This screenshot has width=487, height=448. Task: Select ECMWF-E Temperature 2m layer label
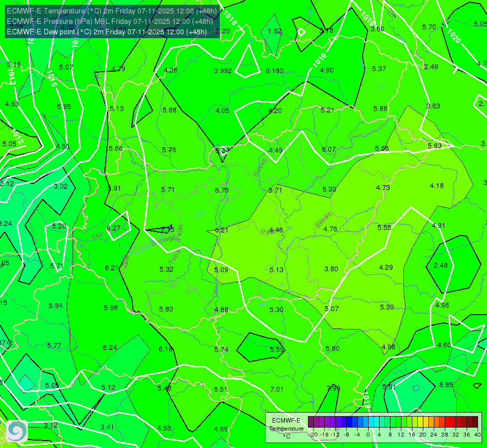point(112,11)
